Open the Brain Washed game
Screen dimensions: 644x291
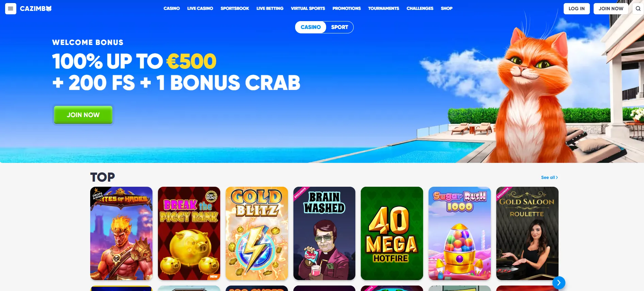pyautogui.click(x=324, y=233)
